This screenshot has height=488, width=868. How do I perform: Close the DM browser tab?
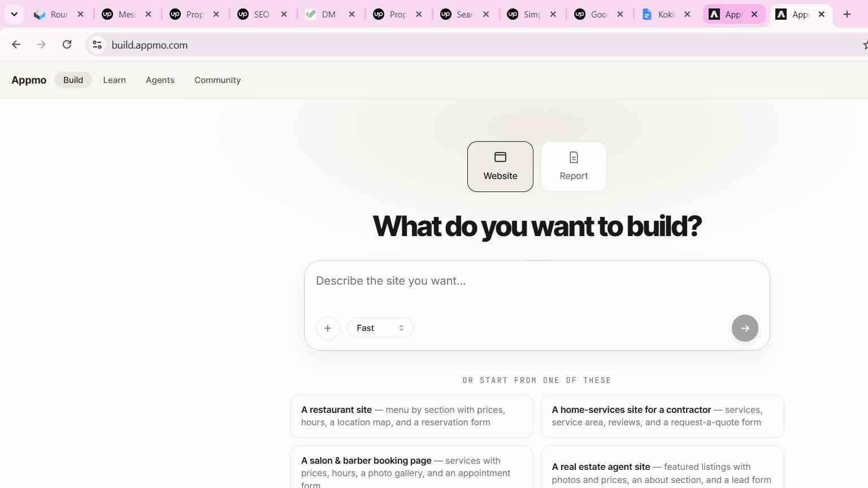[x=351, y=14]
